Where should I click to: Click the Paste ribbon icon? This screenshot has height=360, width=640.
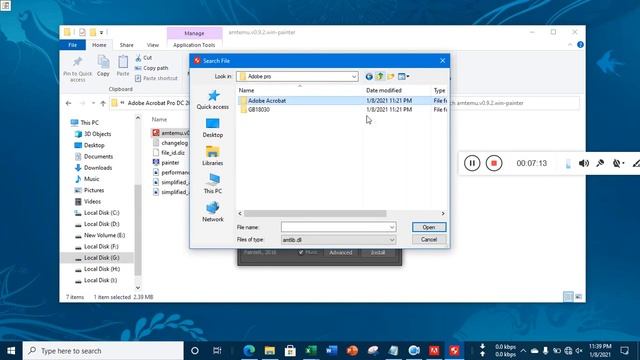(123, 66)
